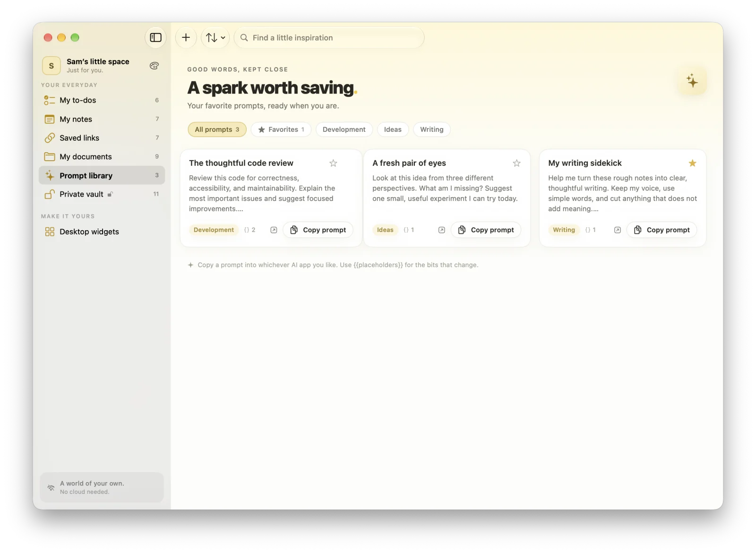This screenshot has width=756, height=553.
Task: Unfavorite 'My writing sidekick' star
Action: 693,163
